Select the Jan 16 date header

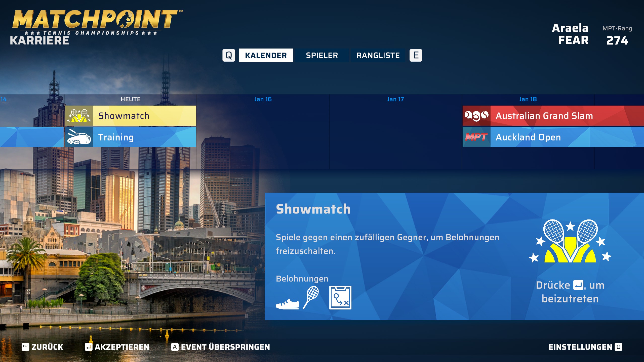click(x=263, y=99)
